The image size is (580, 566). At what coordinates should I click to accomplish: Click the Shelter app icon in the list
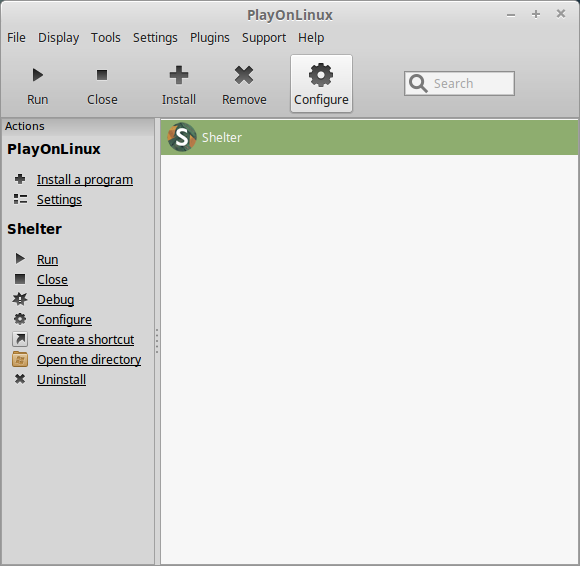click(x=182, y=137)
